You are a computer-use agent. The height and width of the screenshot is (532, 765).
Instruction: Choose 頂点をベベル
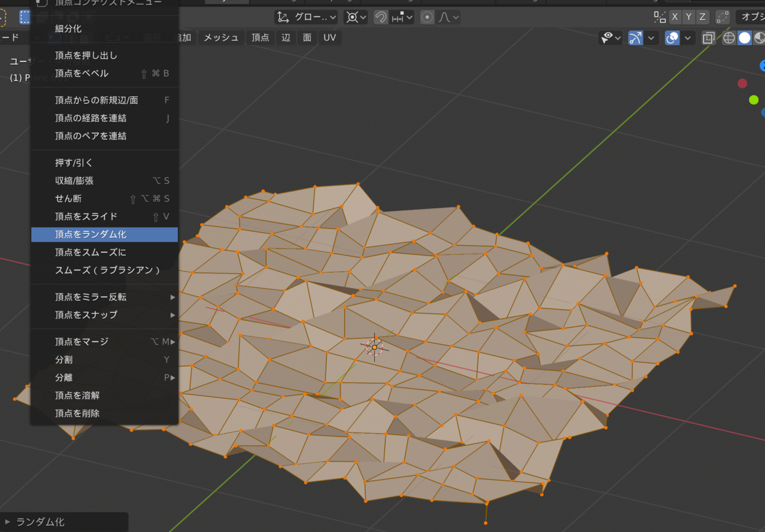click(x=105, y=73)
